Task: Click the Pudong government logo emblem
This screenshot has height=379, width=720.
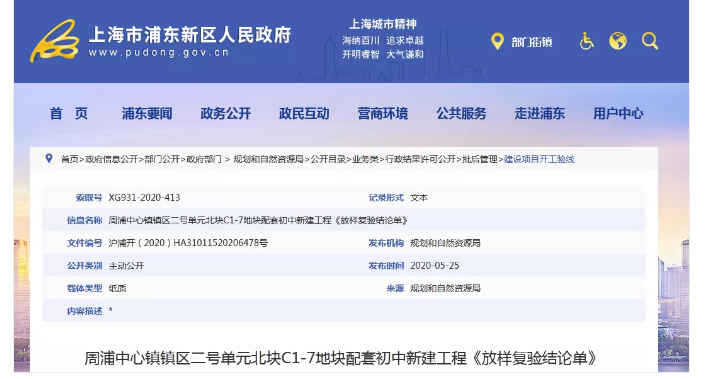Action: pos(55,41)
